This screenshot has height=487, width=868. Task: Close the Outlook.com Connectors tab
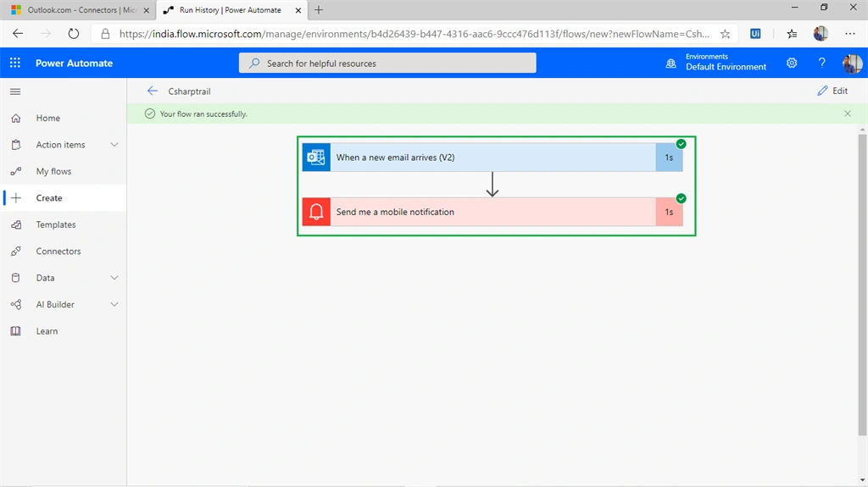pyautogui.click(x=146, y=10)
